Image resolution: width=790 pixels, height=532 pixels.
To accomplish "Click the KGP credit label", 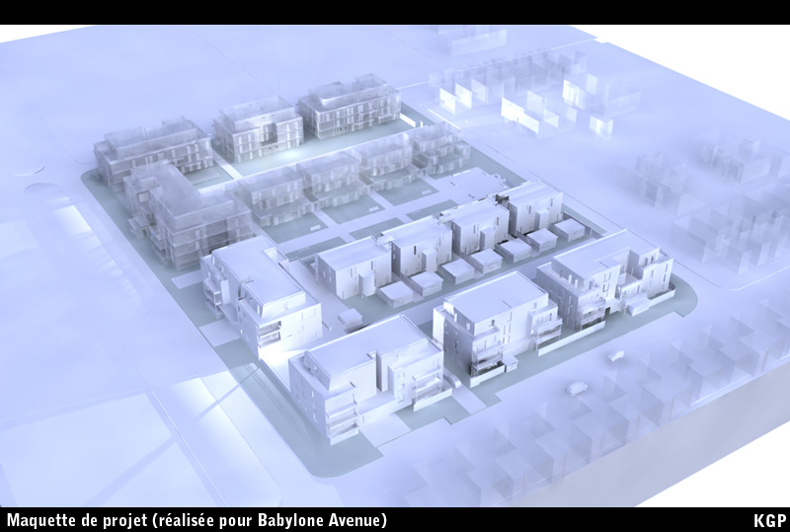I will click(768, 520).
